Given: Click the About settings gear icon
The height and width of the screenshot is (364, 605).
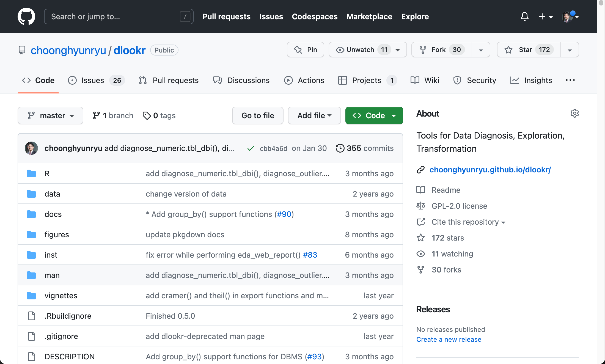Looking at the screenshot, I should tap(574, 113).
